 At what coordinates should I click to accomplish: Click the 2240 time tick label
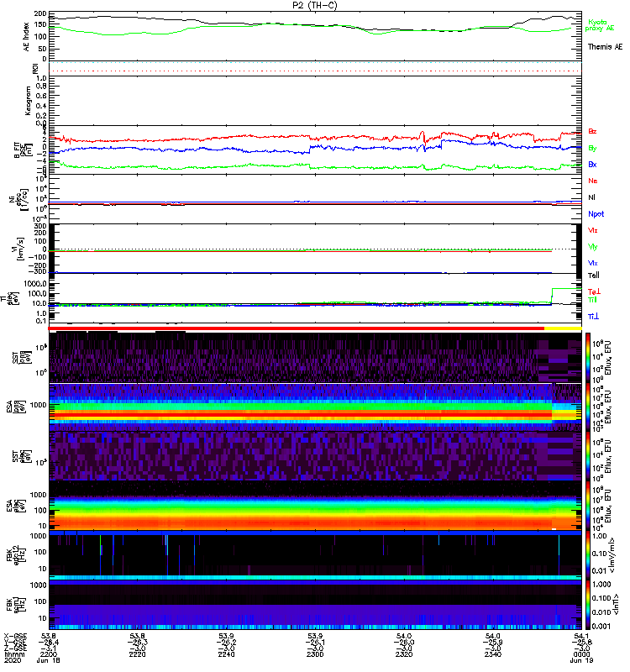pyautogui.click(x=226, y=654)
